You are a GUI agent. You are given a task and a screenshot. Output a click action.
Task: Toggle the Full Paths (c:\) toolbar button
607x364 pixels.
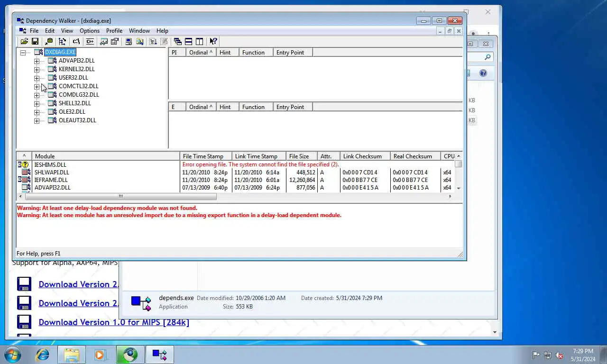tap(76, 42)
